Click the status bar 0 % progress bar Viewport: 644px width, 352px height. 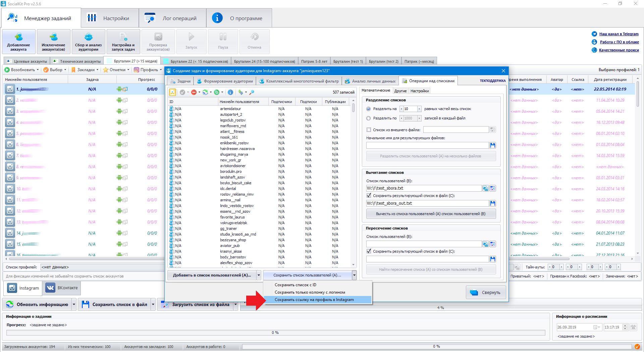[436, 347]
